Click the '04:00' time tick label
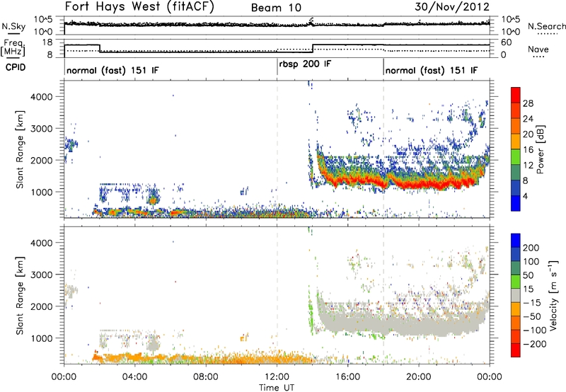The height and width of the screenshot is (392, 566). (x=134, y=377)
